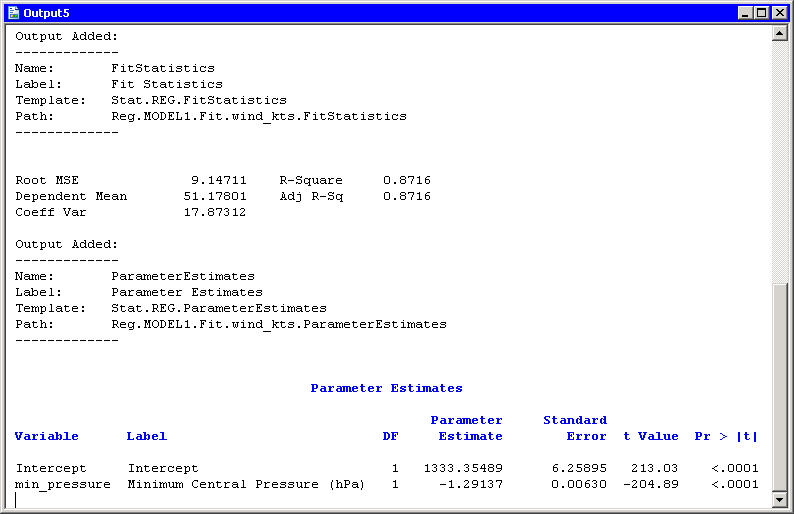Click the R-Square label

click(x=311, y=180)
